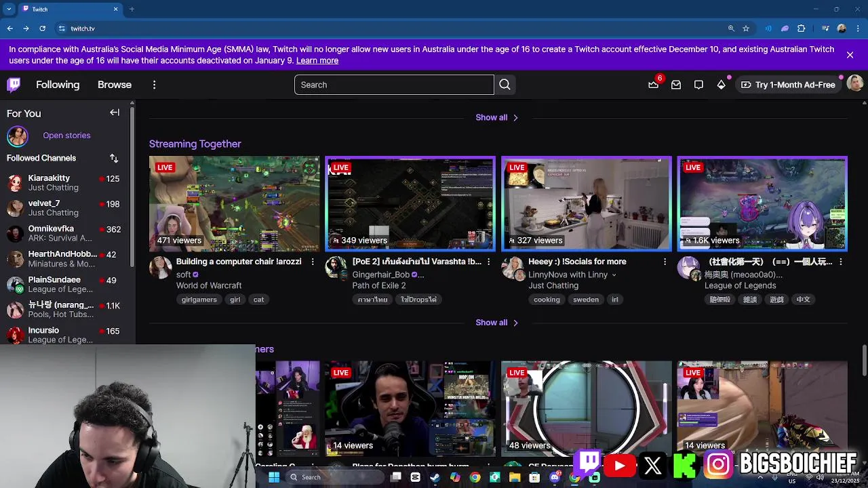Screen dimensions: 868x488
Task: Open PlainSundaee channel in sidebar
Action: tap(66, 284)
